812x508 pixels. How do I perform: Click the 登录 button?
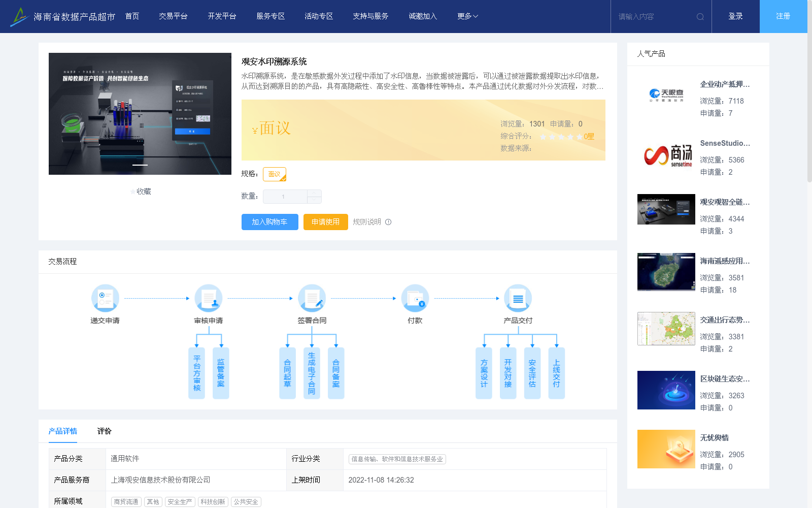coord(736,16)
